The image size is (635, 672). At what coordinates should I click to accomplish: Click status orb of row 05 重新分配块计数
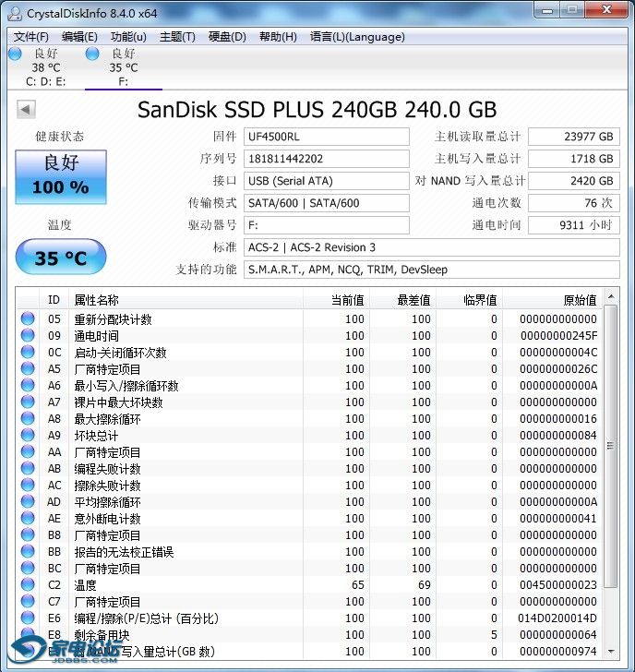(x=28, y=318)
